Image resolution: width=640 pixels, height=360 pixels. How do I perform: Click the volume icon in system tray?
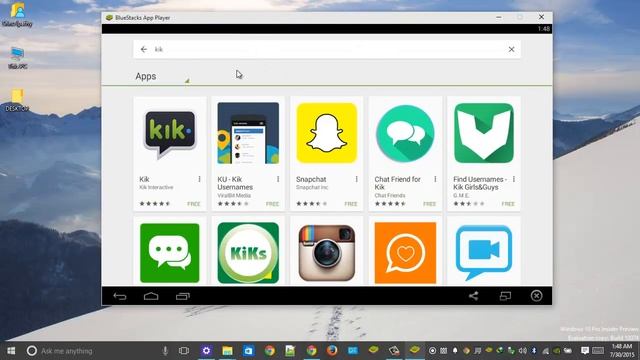pos(522,351)
